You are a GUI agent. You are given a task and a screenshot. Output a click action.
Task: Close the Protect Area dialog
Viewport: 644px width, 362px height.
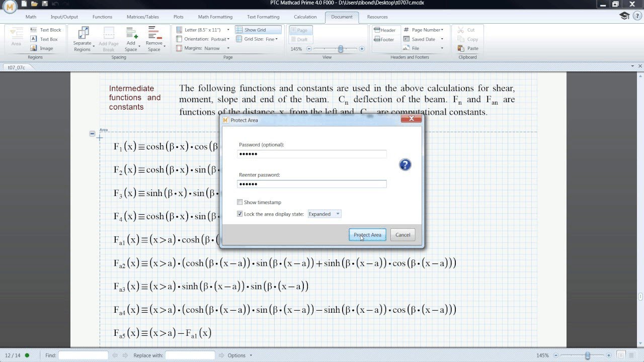pos(411,119)
